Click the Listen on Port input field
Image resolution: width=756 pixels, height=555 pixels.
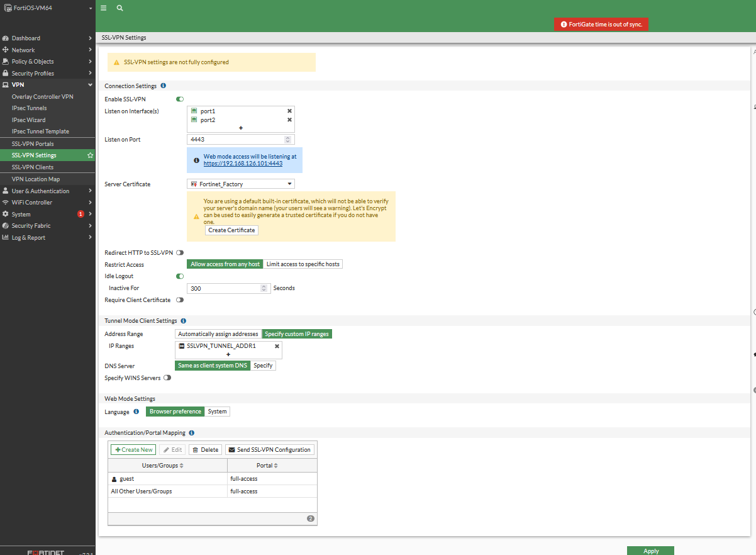point(241,140)
